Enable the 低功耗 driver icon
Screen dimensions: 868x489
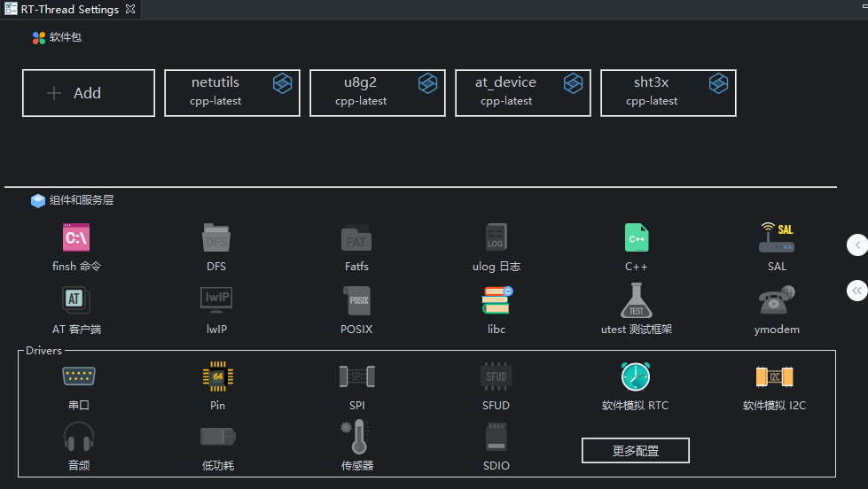(x=217, y=437)
